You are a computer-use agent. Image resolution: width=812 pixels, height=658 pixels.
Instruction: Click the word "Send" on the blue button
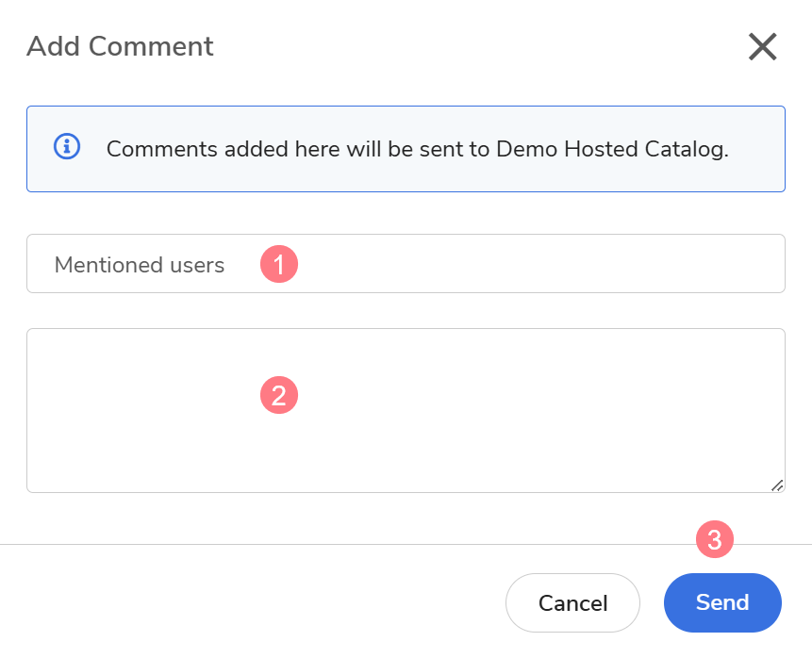point(722,602)
